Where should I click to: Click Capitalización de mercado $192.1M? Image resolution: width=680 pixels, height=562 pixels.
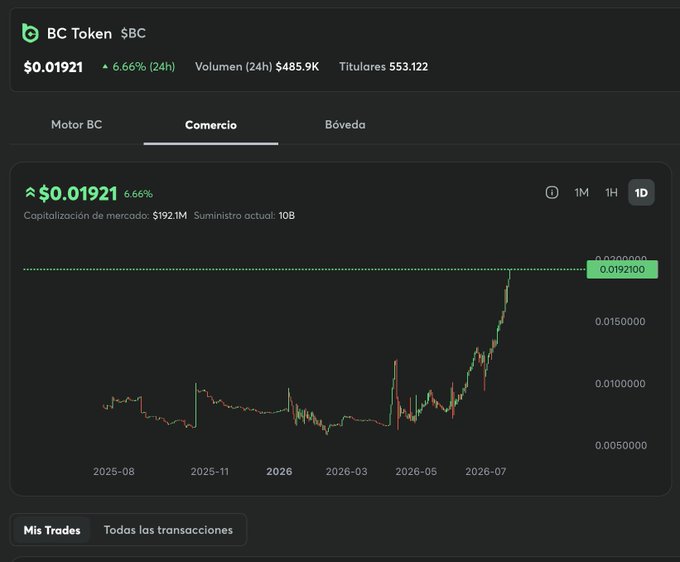(105, 216)
